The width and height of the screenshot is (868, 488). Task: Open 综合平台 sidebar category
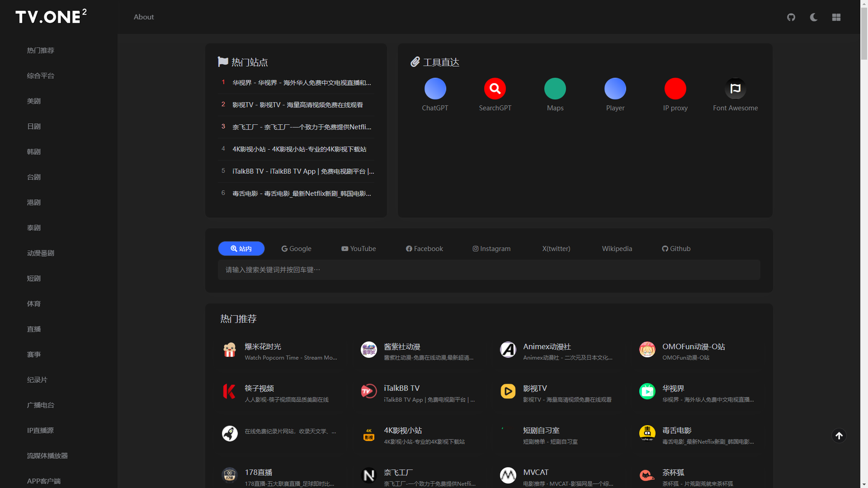click(41, 76)
